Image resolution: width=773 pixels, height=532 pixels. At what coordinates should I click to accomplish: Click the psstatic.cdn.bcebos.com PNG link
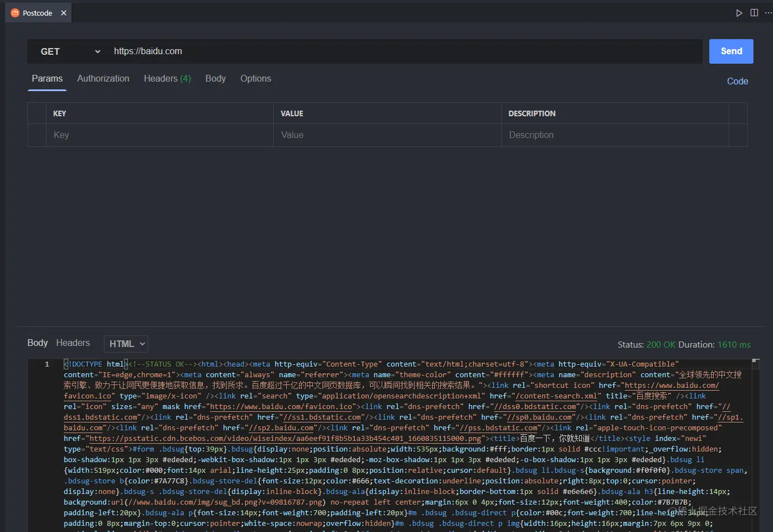pyautogui.click(x=285, y=439)
